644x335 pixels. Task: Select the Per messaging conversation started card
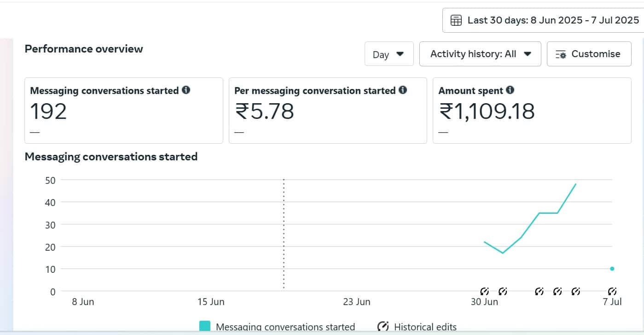(x=327, y=111)
